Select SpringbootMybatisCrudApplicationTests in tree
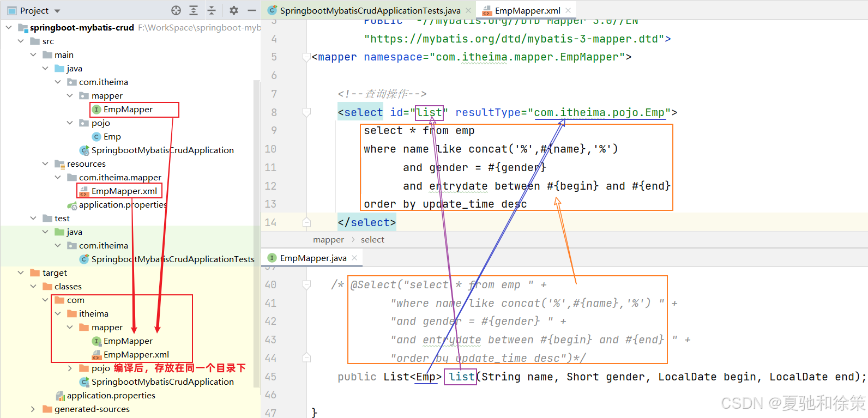This screenshot has width=868, height=418. point(172,259)
